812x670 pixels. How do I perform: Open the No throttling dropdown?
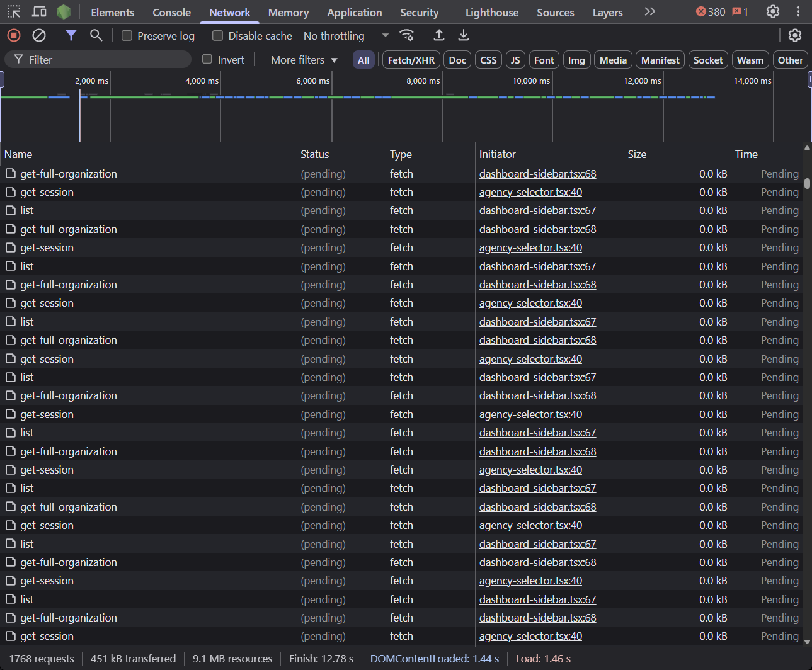346,36
